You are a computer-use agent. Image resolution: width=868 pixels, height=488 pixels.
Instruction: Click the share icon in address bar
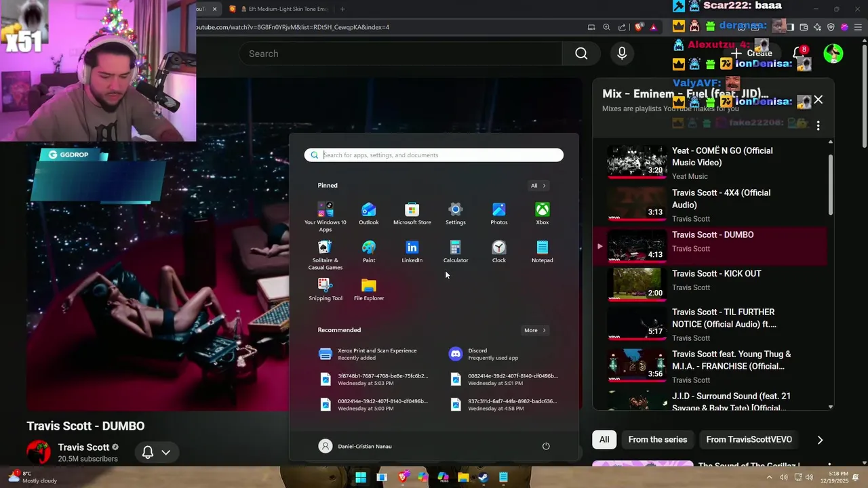point(623,27)
